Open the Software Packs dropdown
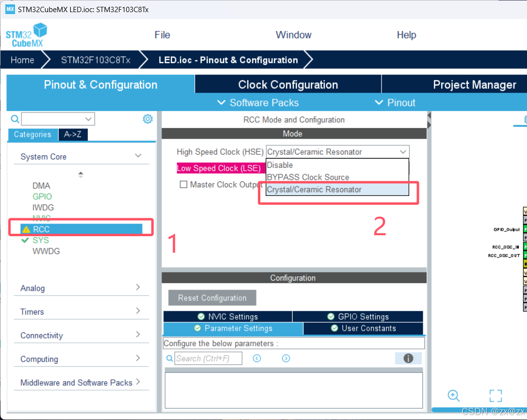Screen dimensions: 527x420 (258, 102)
